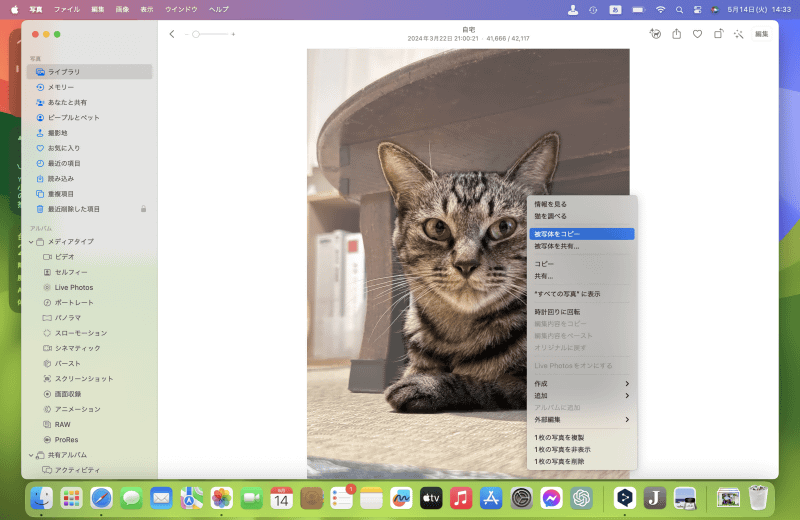Open the share icon in toolbar
Image resolution: width=800 pixels, height=520 pixels.
coord(677,34)
